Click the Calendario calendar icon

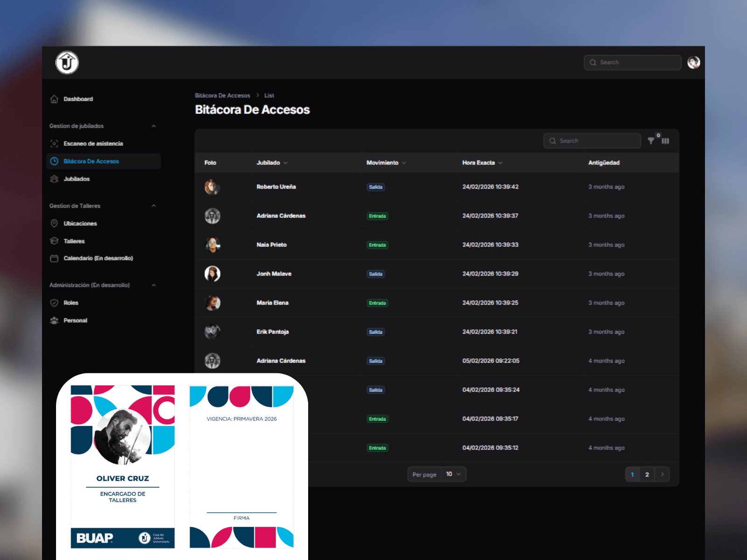54,258
